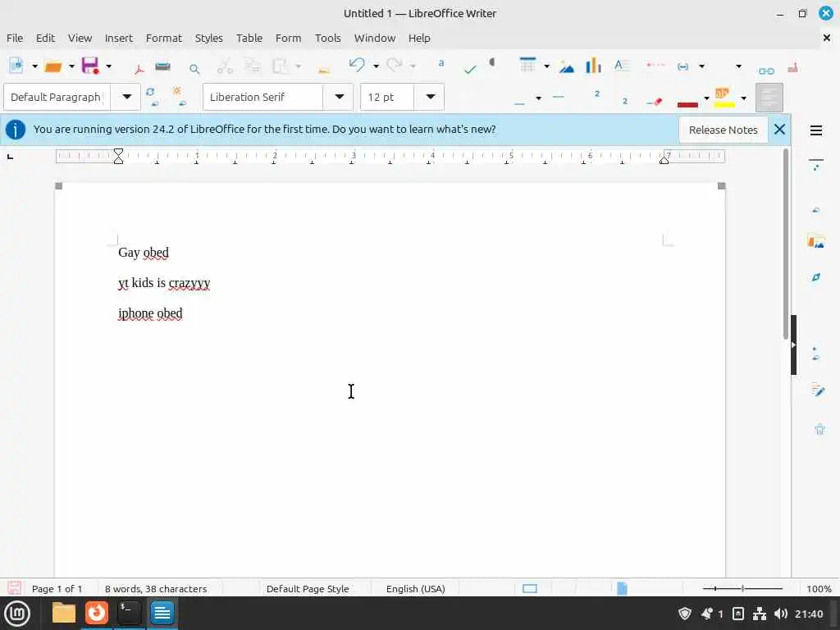Click the 100% zoom level value
The width and height of the screenshot is (840, 630).
[x=819, y=588]
